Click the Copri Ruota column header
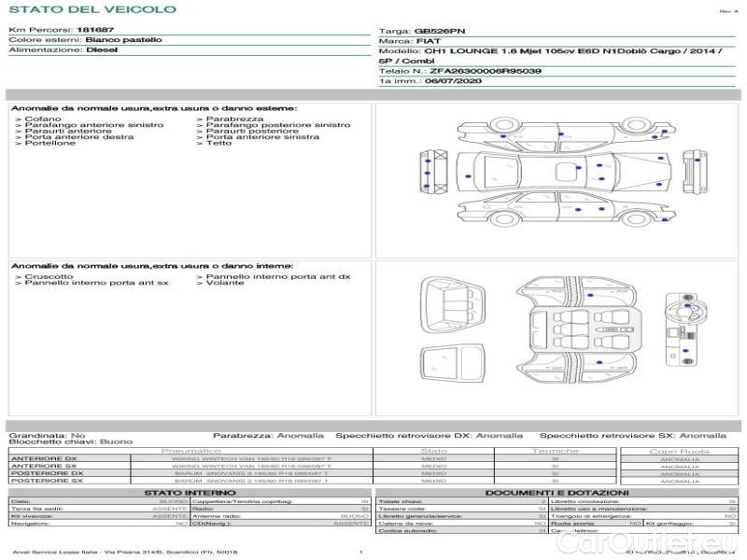The width and height of the screenshot is (747, 560). coord(679,451)
